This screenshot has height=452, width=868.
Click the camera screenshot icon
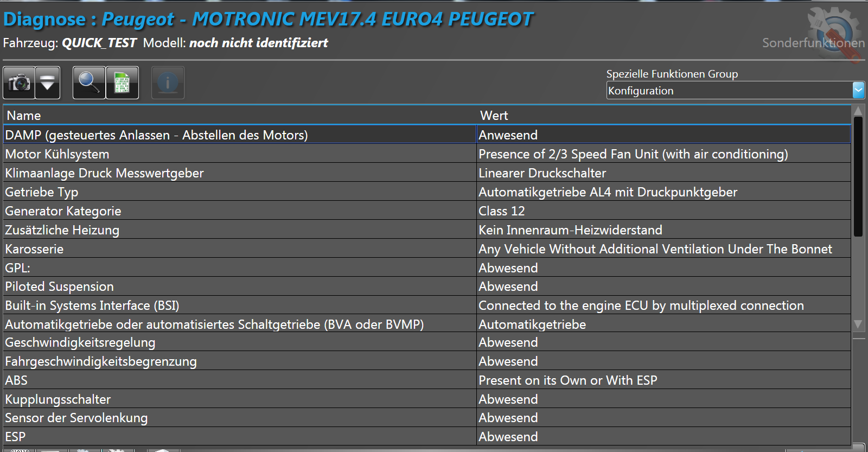[x=19, y=83]
